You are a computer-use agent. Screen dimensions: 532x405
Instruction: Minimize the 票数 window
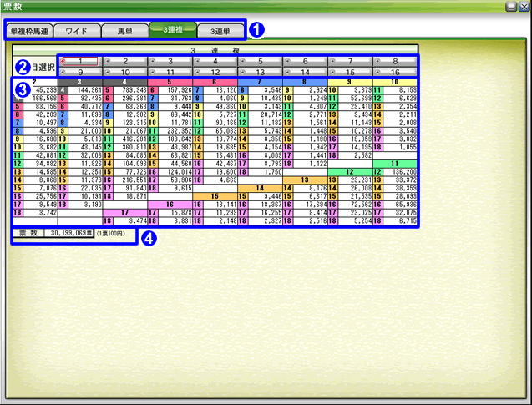pyautogui.click(x=511, y=7)
